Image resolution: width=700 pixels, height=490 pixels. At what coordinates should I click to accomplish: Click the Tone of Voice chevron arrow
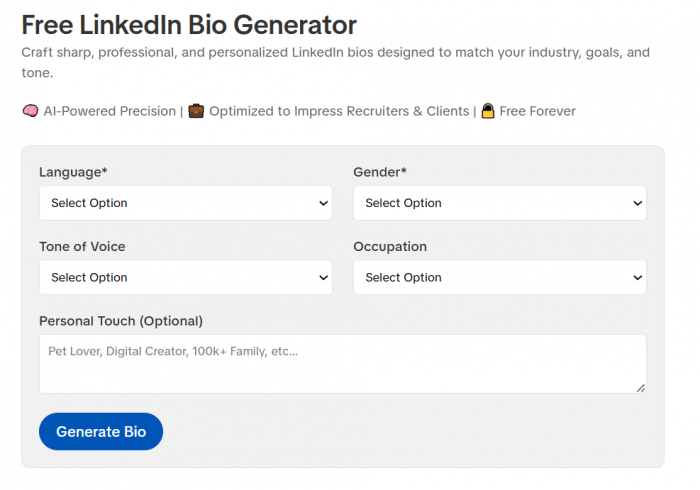click(324, 278)
